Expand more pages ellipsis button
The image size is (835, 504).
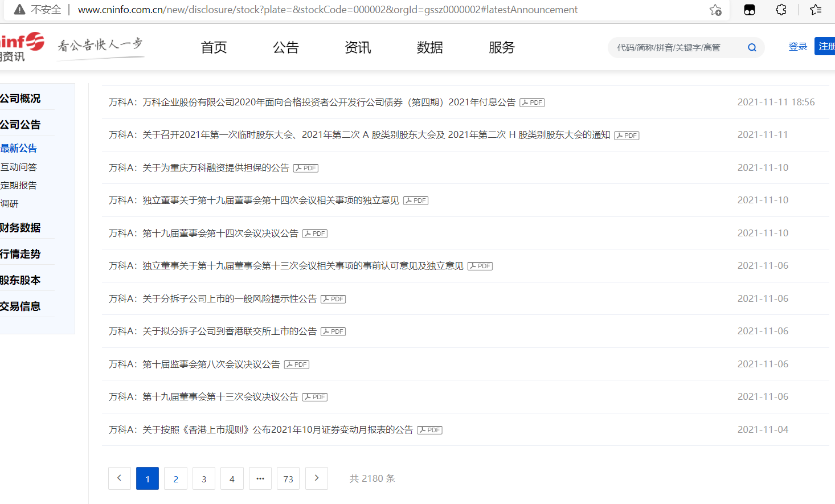coord(260,478)
